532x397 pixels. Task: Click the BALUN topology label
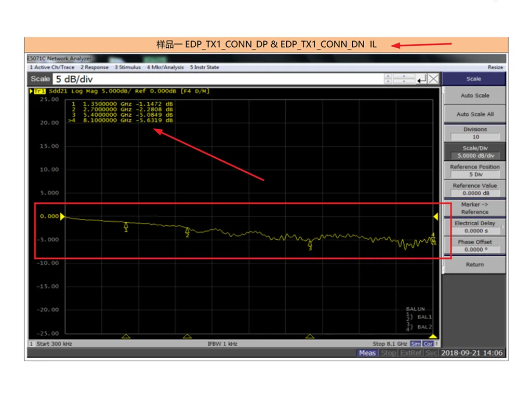415,309
